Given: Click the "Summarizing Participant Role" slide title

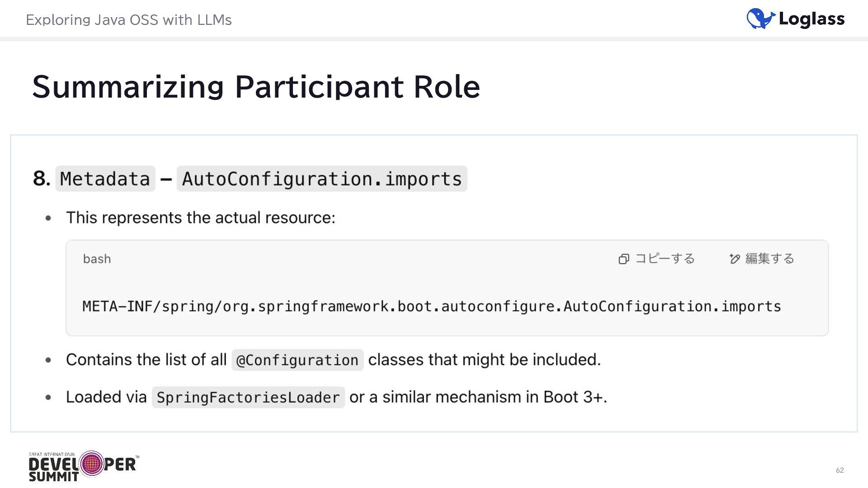Looking at the screenshot, I should click(x=256, y=87).
